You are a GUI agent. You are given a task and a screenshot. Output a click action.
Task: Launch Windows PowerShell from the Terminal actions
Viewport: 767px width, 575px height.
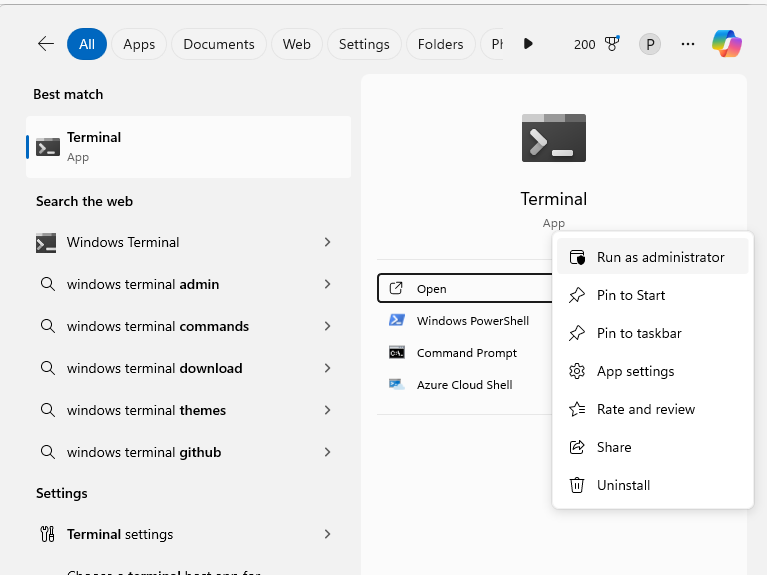[x=472, y=321]
